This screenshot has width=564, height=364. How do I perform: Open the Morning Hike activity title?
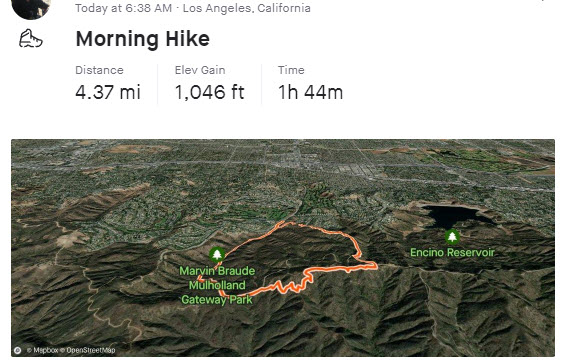(x=142, y=39)
